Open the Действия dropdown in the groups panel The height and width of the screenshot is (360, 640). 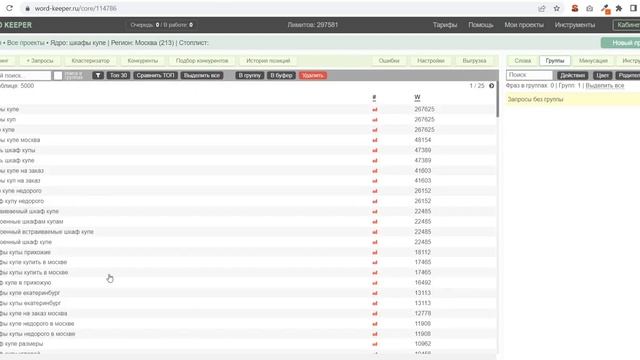click(573, 76)
